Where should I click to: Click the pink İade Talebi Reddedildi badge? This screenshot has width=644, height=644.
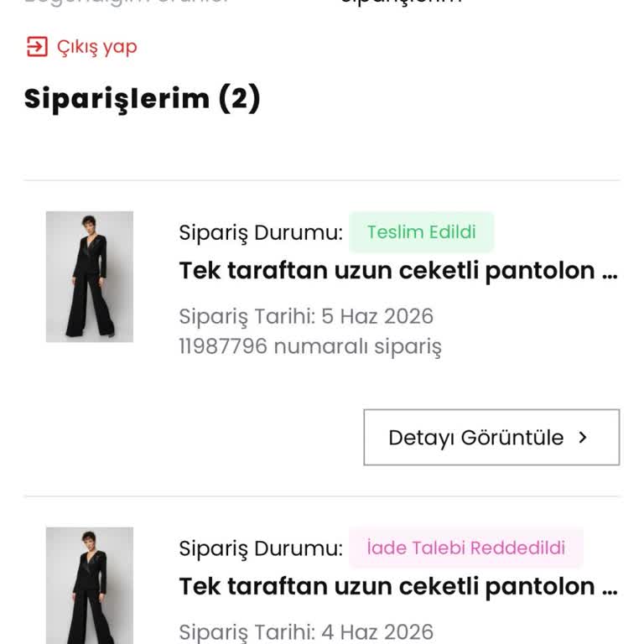465,548
